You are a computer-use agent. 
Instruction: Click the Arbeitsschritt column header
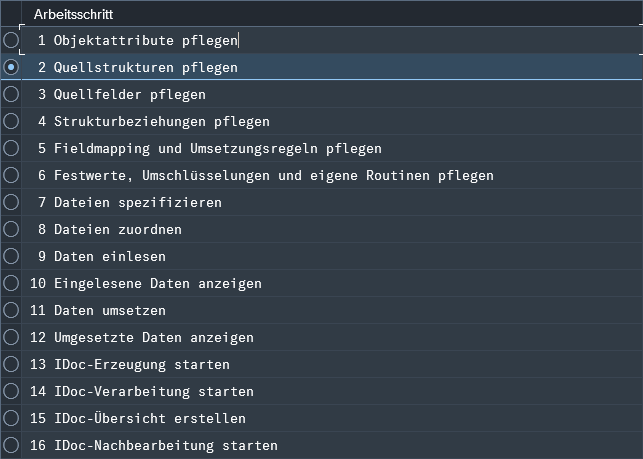(332, 14)
